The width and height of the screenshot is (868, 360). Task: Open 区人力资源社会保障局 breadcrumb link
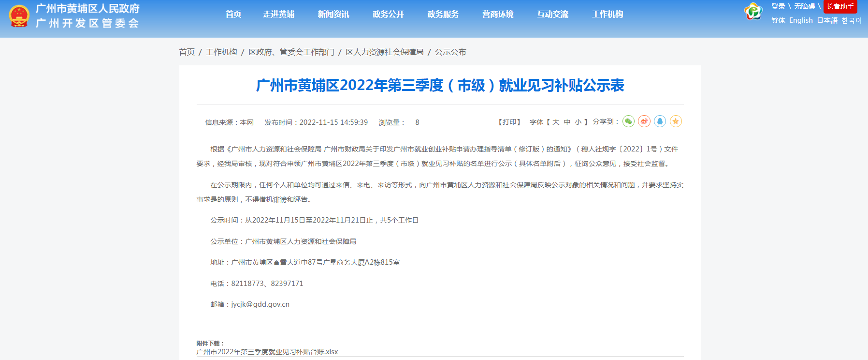[385, 52]
